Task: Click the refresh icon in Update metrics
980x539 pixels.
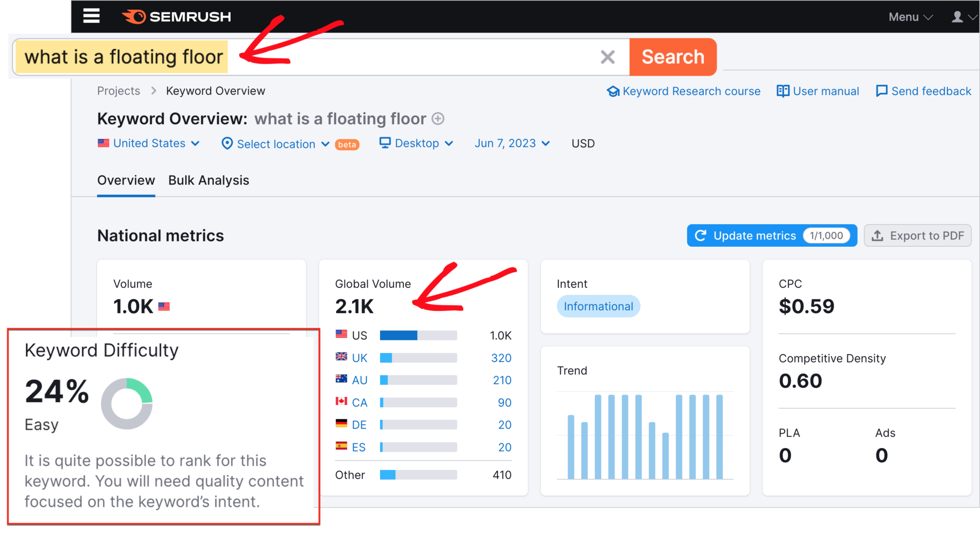Action: pyautogui.click(x=701, y=236)
